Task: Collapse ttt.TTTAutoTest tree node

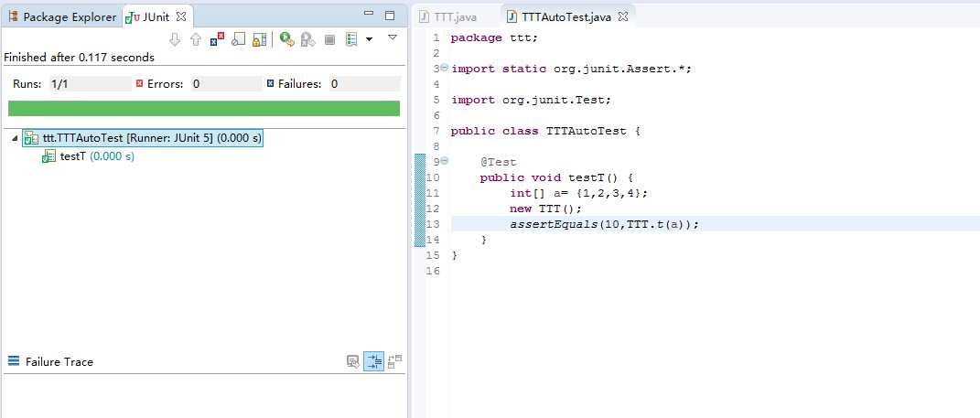Action: point(15,139)
